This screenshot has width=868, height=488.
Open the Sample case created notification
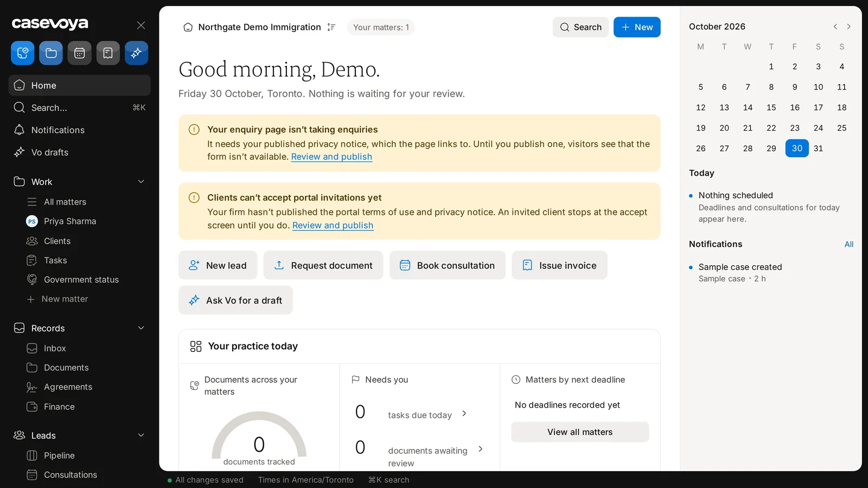771,273
